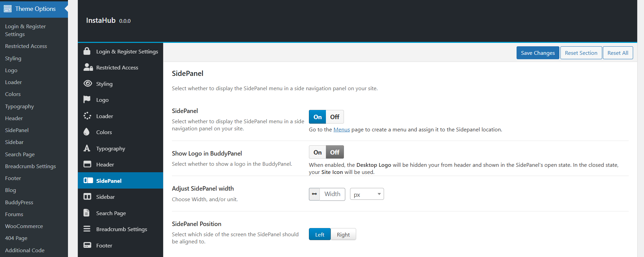Click the lock icon beside Login & Register Settings

tap(87, 51)
